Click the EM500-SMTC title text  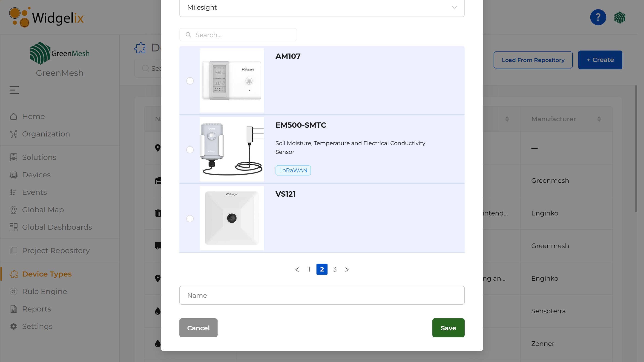click(301, 125)
